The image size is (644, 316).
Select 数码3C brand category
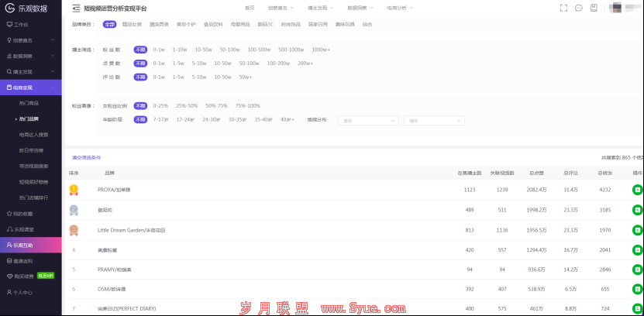point(265,24)
